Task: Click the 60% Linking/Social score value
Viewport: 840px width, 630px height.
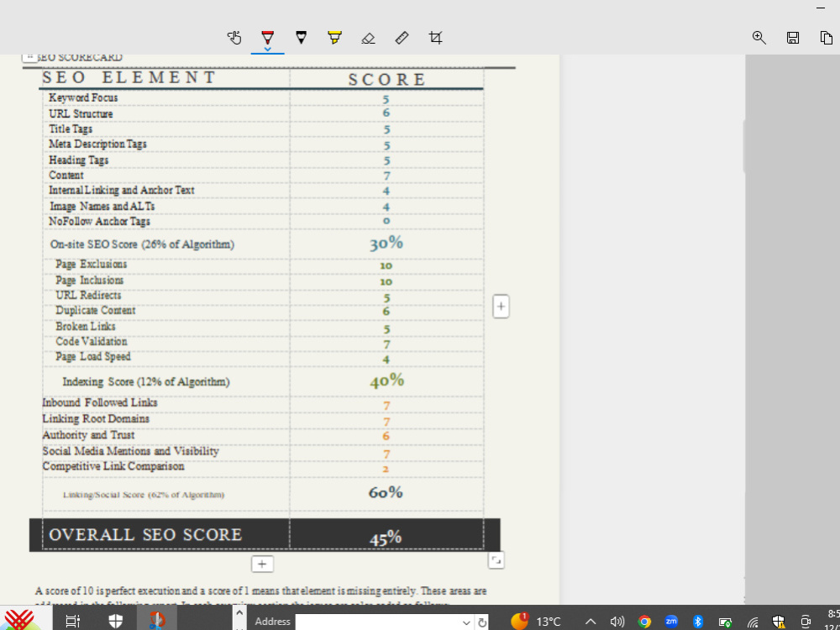Action: 386,492
